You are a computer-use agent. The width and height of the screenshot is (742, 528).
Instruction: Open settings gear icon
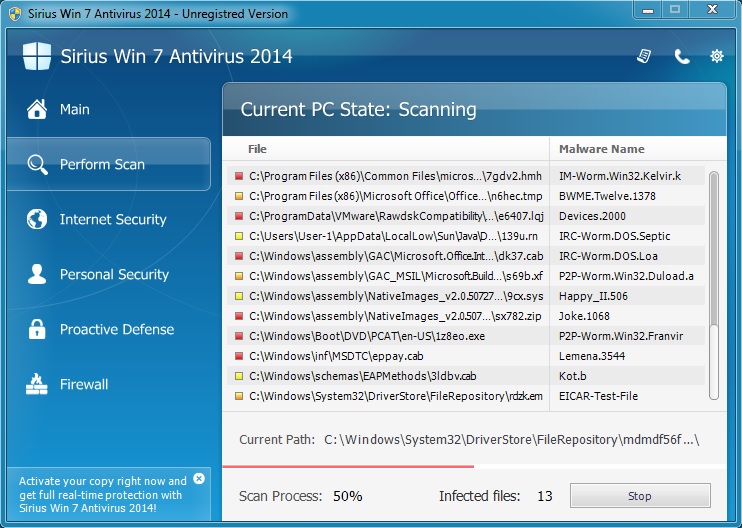pos(716,56)
